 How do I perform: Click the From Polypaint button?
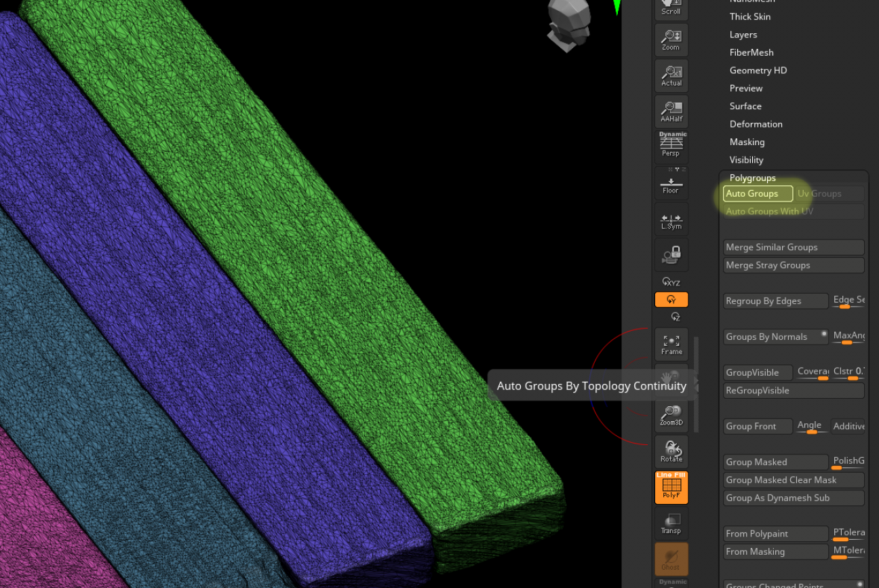[x=775, y=534]
